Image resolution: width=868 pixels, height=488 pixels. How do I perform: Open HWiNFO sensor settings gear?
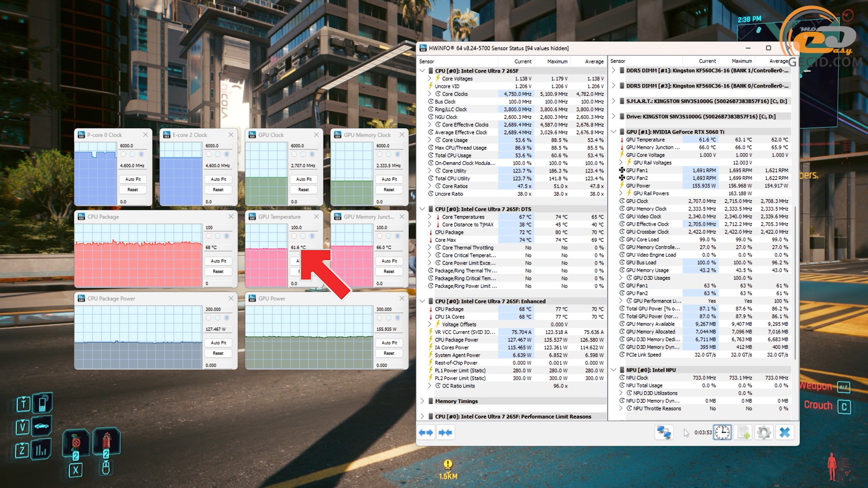tap(764, 432)
